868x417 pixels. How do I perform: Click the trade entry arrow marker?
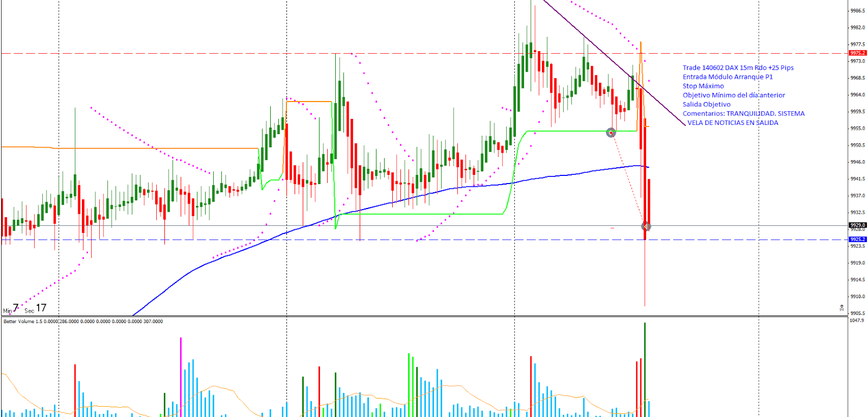(x=611, y=132)
